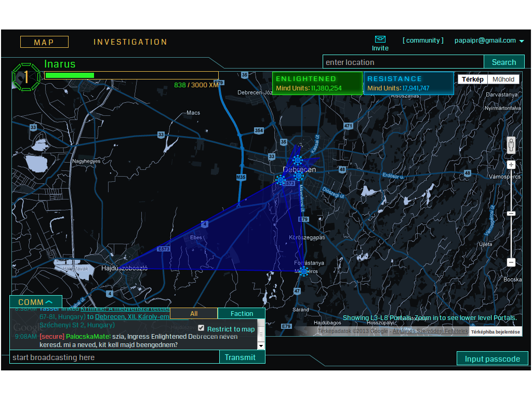Select the All chat tab
The width and height of the screenshot is (532, 399).
pyautogui.click(x=194, y=313)
